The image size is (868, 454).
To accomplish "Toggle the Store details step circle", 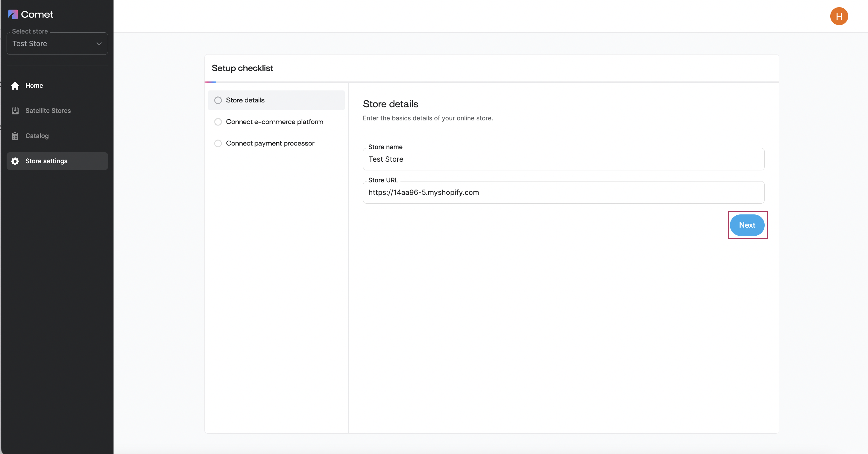I will (x=218, y=100).
